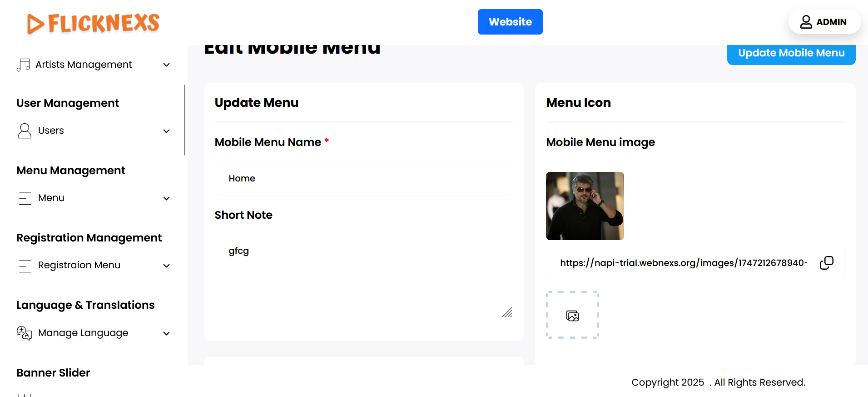
Task: Click the Flicknexs logo
Action: [x=93, y=23]
